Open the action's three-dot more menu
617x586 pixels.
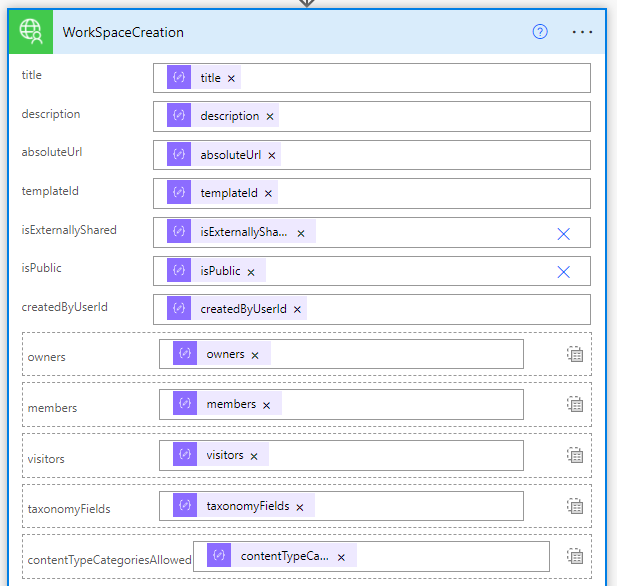pos(582,32)
